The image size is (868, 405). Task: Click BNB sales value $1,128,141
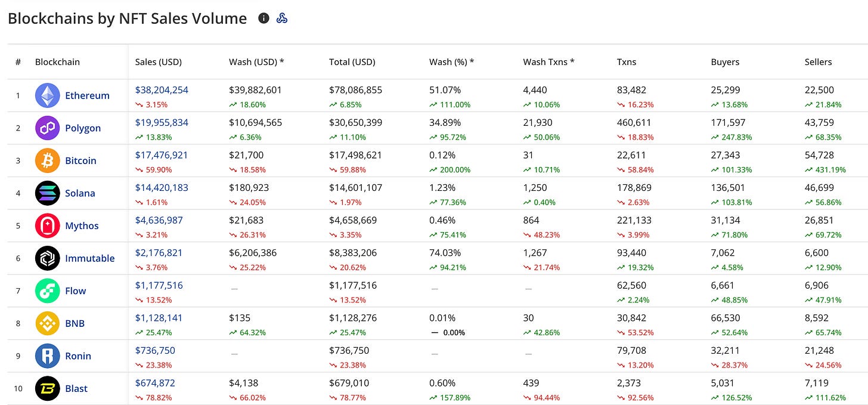click(x=159, y=318)
